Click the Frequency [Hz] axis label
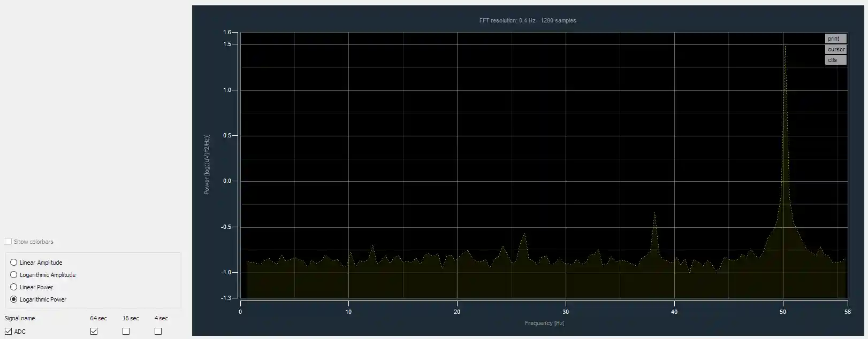The image size is (868, 339). click(544, 323)
